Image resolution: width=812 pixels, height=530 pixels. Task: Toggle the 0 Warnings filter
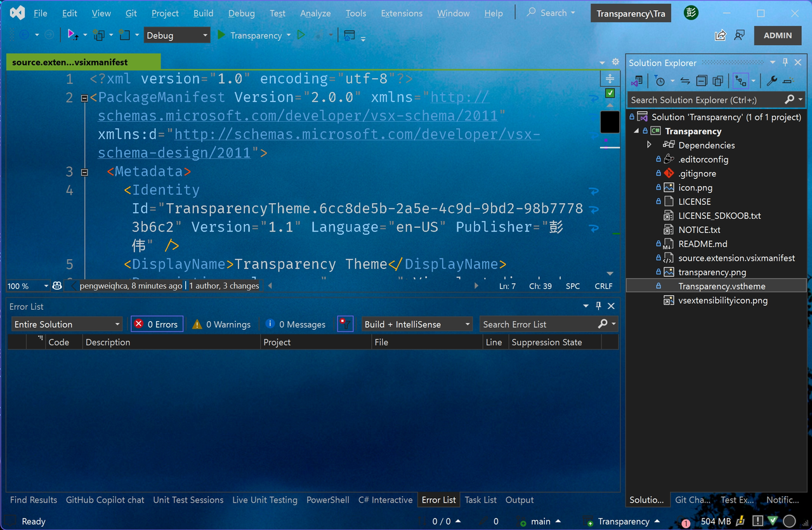pos(221,324)
